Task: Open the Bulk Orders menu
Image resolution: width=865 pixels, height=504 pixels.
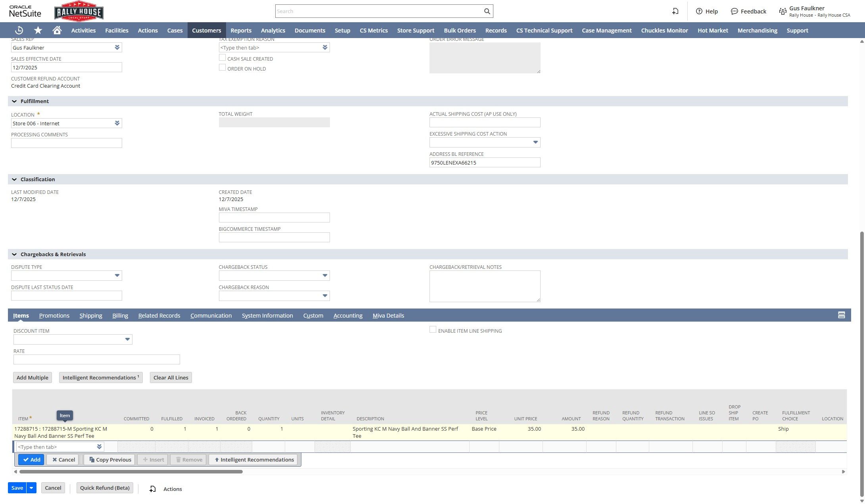Action: 460,31
